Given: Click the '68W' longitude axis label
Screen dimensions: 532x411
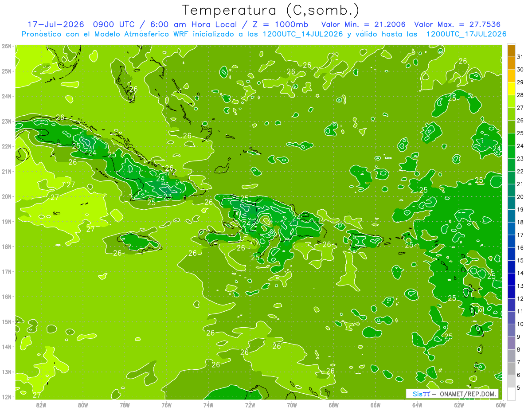Looking at the screenshot, I should 333,405.
